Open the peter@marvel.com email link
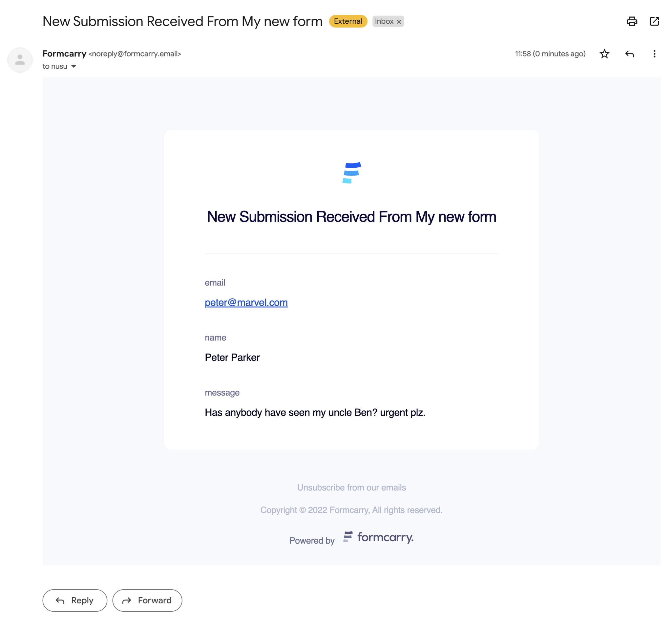This screenshot has width=672, height=628. (246, 302)
